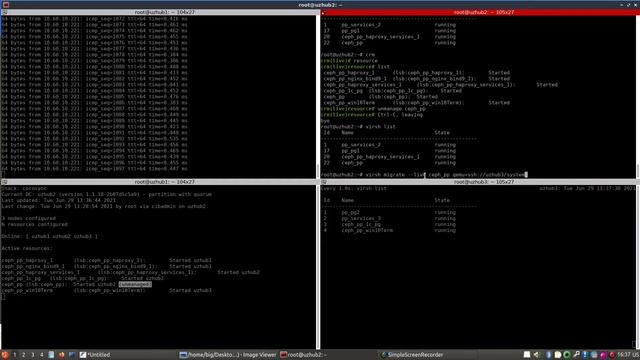
Task: Click the 'virsh migrate --live ceph_pp' command line
Action: tap(424, 175)
